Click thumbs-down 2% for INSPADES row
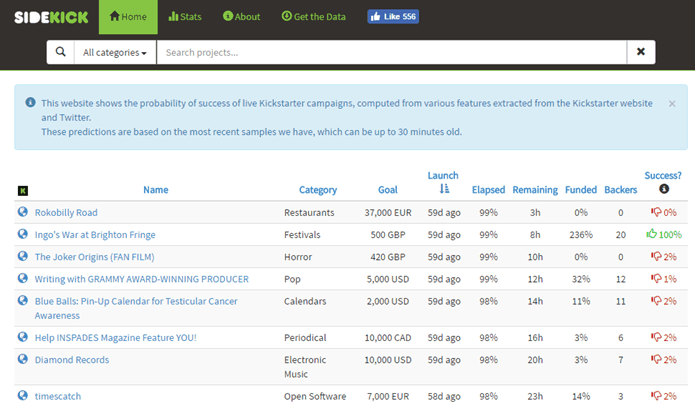695x406 pixels. tap(664, 337)
